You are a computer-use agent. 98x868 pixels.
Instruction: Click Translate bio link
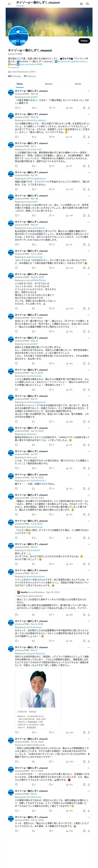coord(14,67)
